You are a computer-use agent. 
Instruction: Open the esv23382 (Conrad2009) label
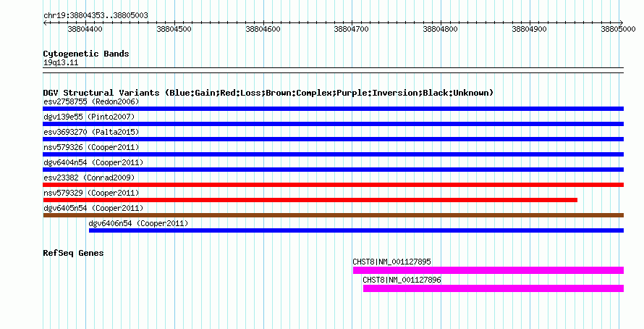(89, 178)
